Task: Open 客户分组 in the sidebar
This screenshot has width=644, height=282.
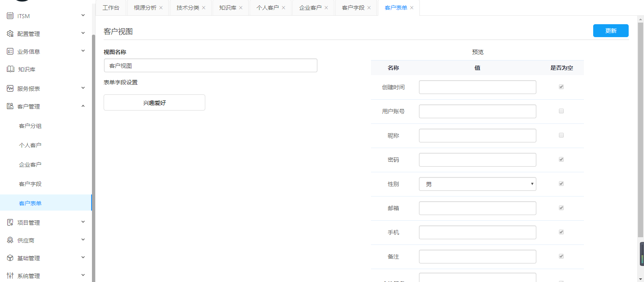Action: (30, 126)
